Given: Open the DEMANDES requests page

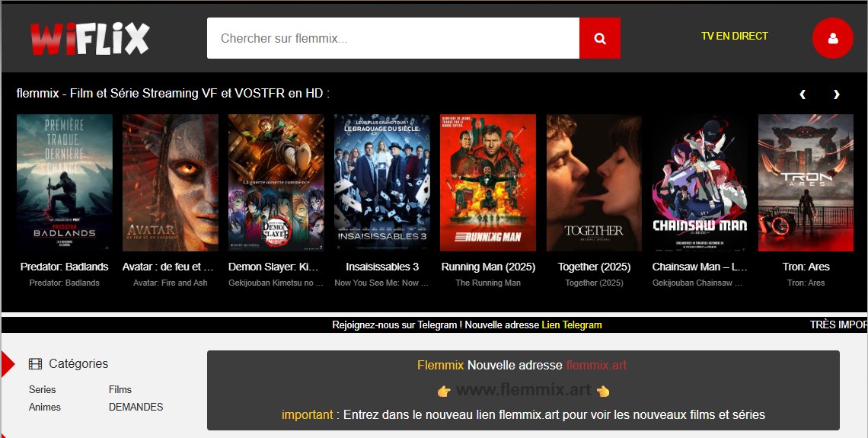Looking at the screenshot, I should point(136,407).
